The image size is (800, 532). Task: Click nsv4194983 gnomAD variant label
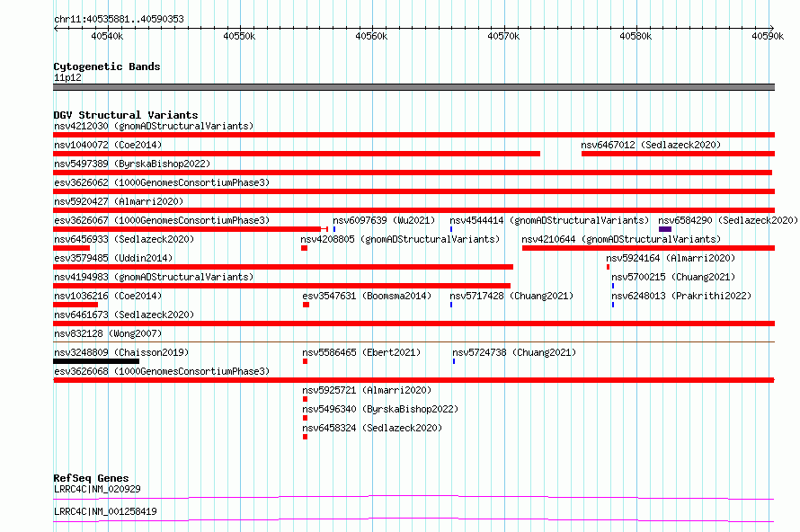(154, 277)
